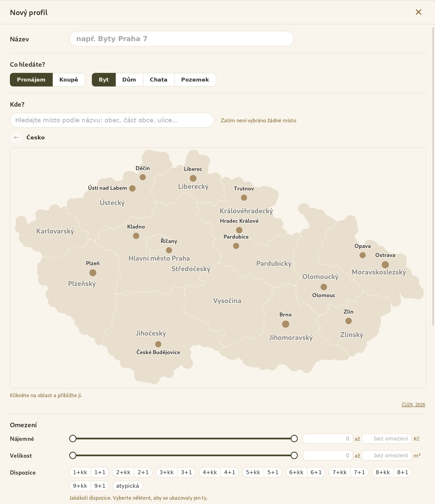
Task: Click the Děčín city dot
Action: coord(143,177)
